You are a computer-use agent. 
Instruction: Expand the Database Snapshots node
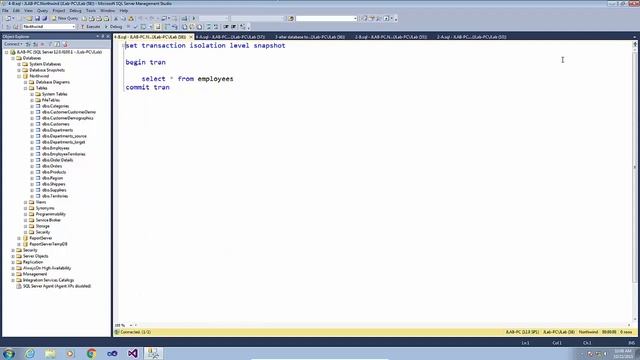(x=19, y=70)
